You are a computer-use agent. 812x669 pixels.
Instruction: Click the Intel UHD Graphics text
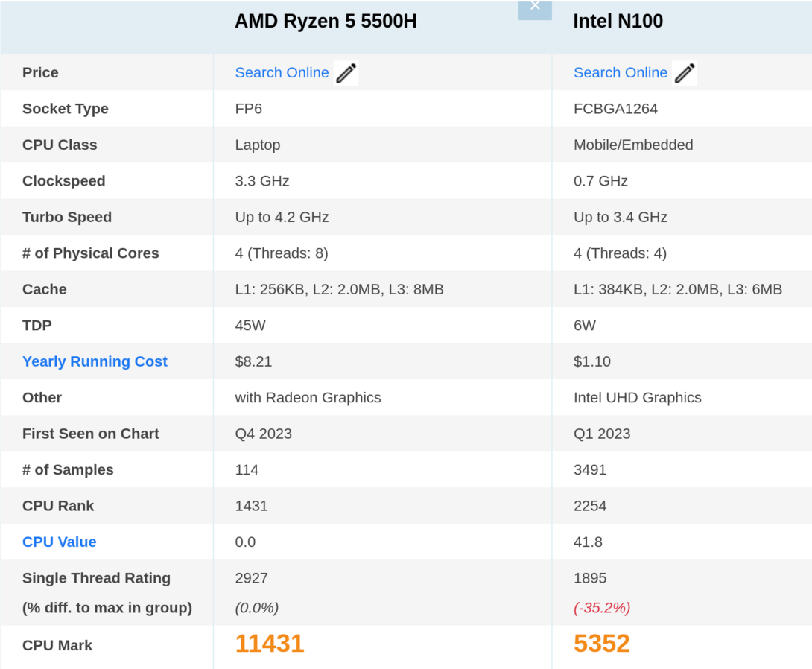[x=637, y=398]
